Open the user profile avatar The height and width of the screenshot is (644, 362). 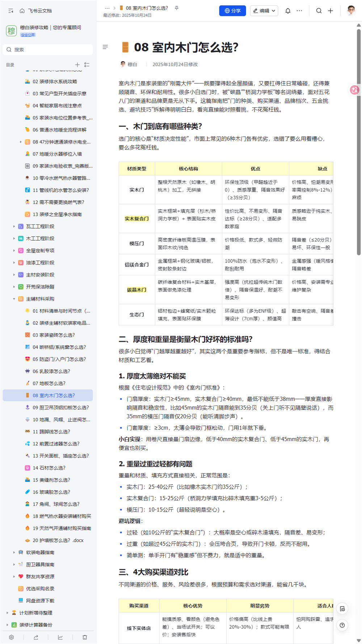[351, 11]
